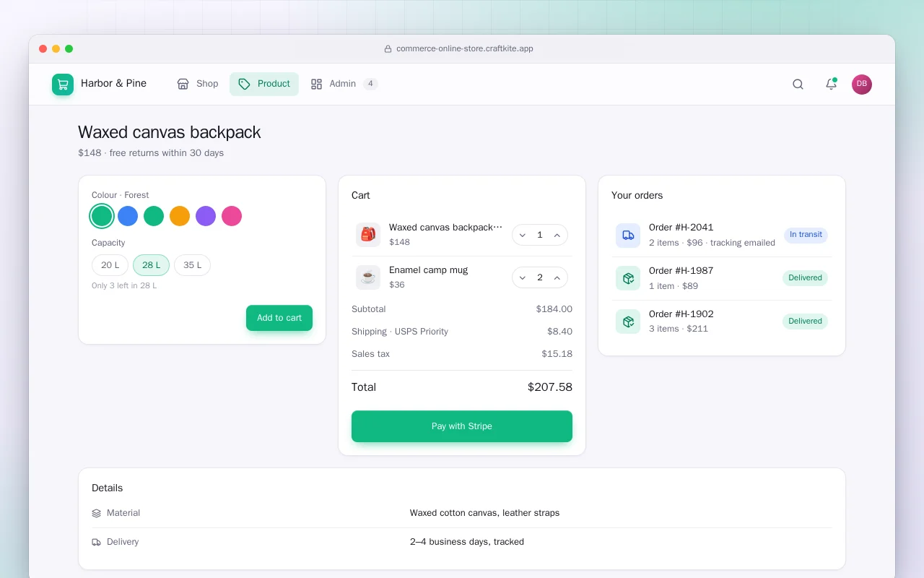Click the Delivered badge for Order #H-1987
924x578 pixels.
pyautogui.click(x=805, y=278)
